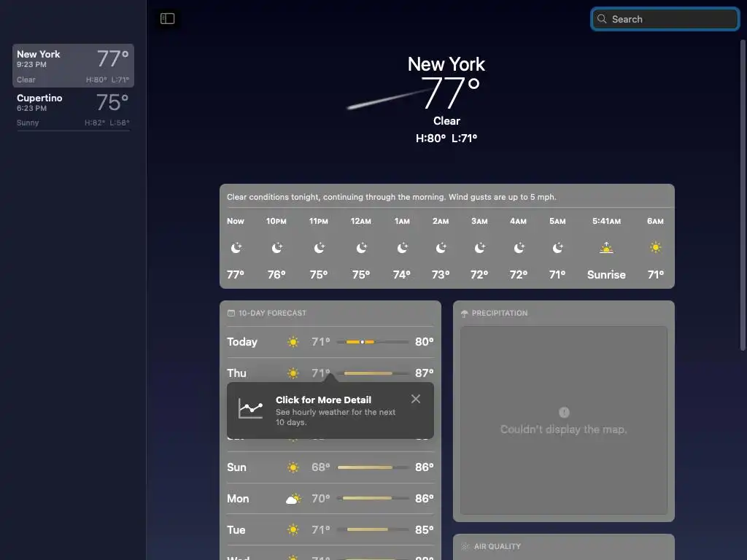Screen dimensions: 747x560
Task: Click the 76° temperature under 10PM
Action: pos(276,275)
